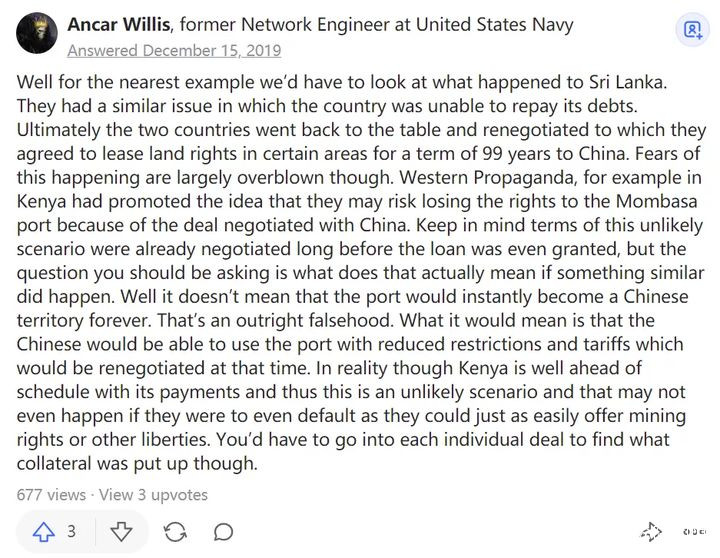The width and height of the screenshot is (720, 558).
Task: Follow Ancar Willis using the follow icon
Action: click(692, 30)
